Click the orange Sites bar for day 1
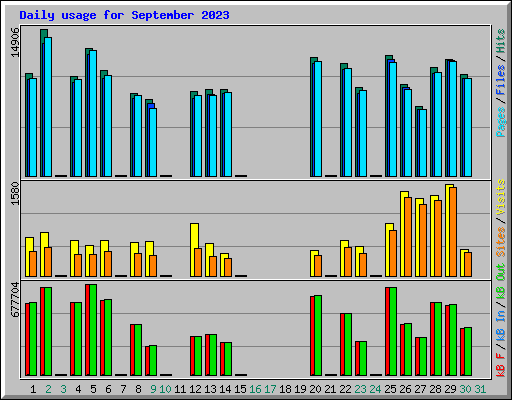Screen dimensions: 512x400 pyautogui.click(x=33, y=264)
